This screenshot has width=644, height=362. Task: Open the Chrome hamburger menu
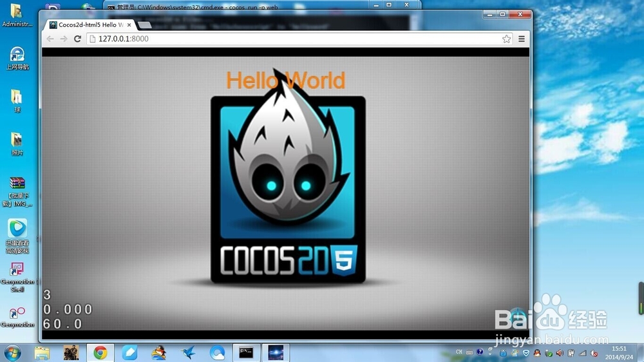pyautogui.click(x=522, y=39)
